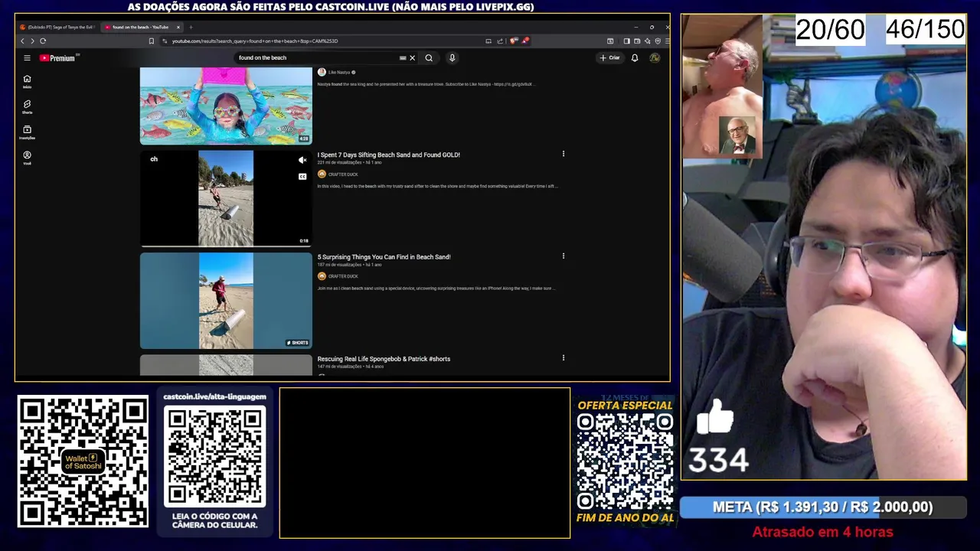The image size is (980, 551).
Task: Open YouTube notifications bell
Action: (635, 57)
